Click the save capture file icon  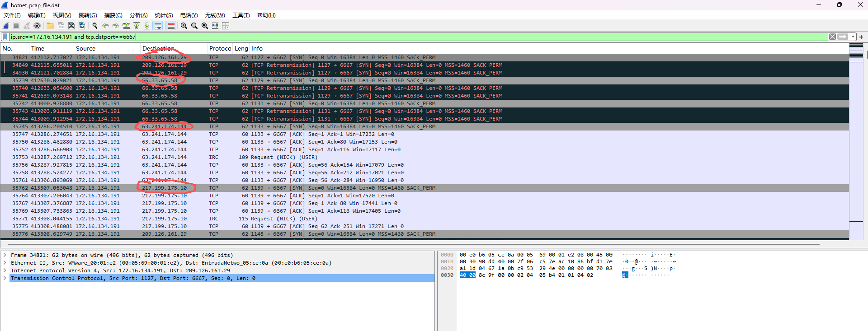point(61,26)
